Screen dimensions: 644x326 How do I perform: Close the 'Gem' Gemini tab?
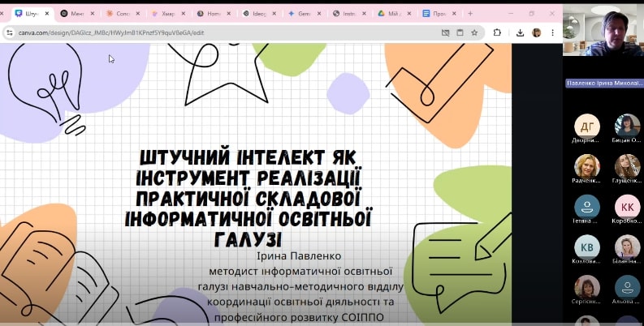319,14
